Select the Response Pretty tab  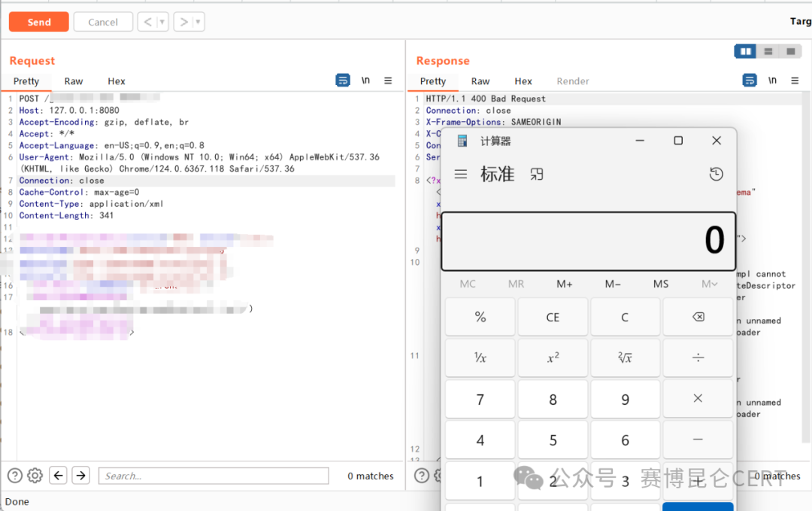click(x=433, y=81)
